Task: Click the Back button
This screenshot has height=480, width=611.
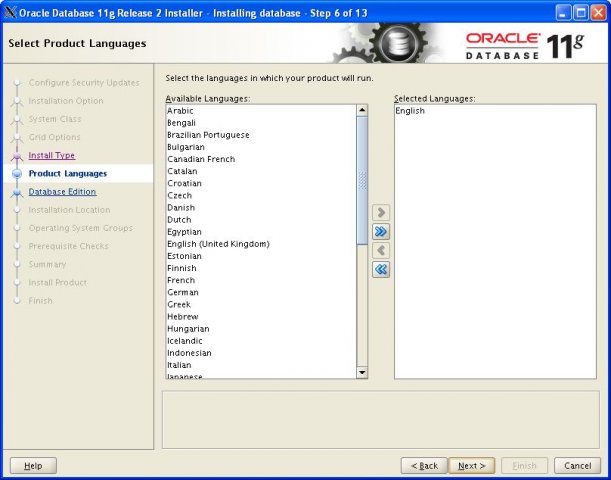Action: coord(424,466)
